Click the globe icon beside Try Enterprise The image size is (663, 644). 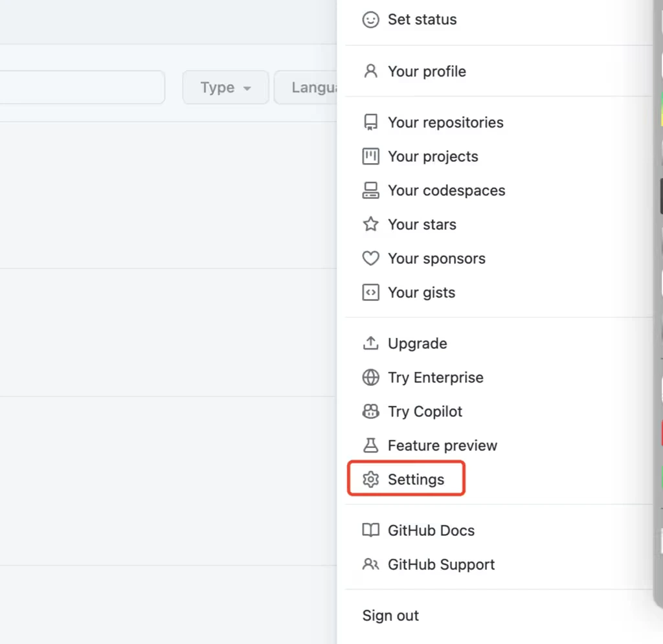click(x=370, y=377)
